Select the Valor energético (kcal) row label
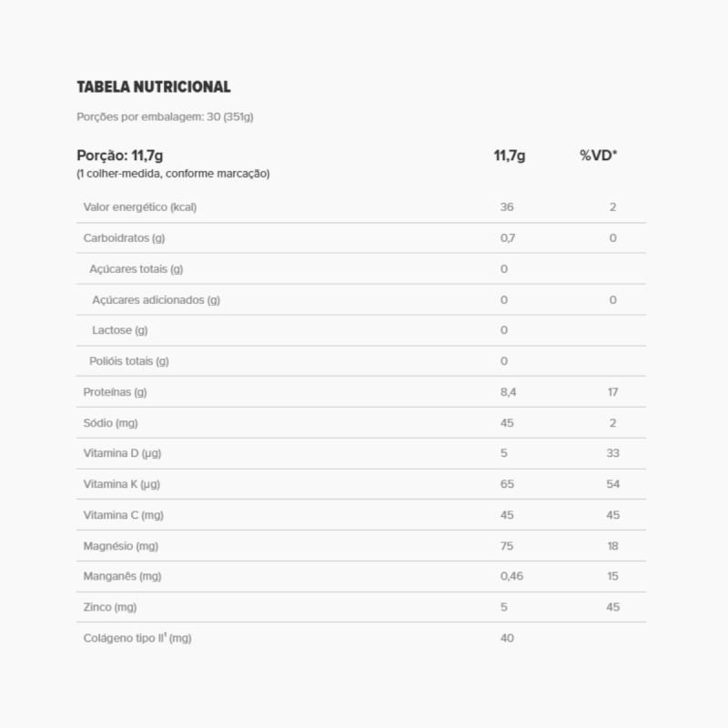This screenshot has height=728, width=728. pyautogui.click(x=139, y=207)
